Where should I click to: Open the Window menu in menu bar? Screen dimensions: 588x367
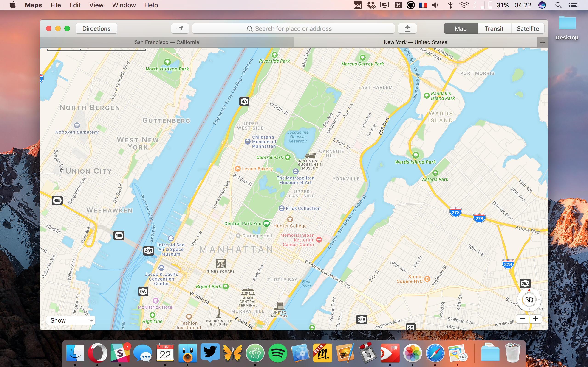point(124,5)
